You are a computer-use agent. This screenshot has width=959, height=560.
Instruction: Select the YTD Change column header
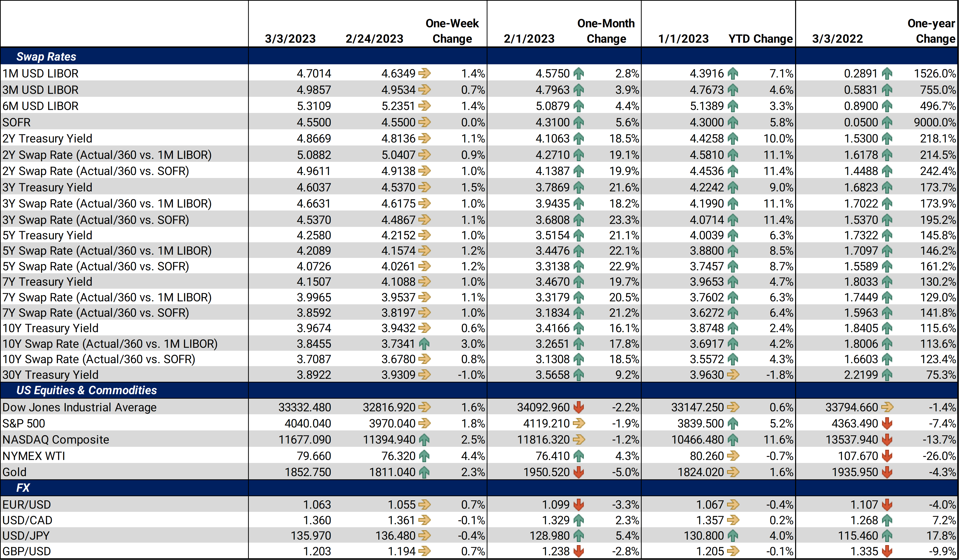click(x=760, y=38)
